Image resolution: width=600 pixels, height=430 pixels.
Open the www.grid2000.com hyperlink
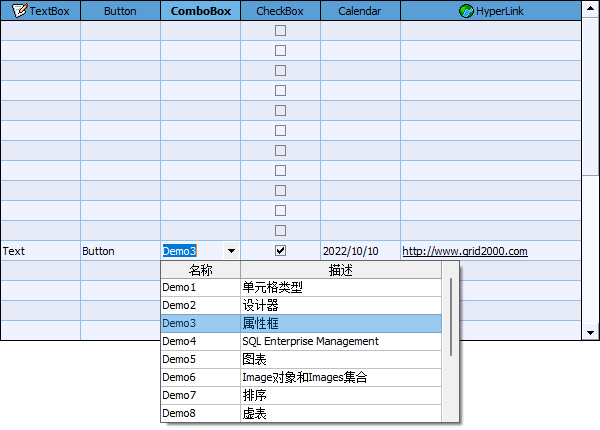pyautogui.click(x=464, y=251)
